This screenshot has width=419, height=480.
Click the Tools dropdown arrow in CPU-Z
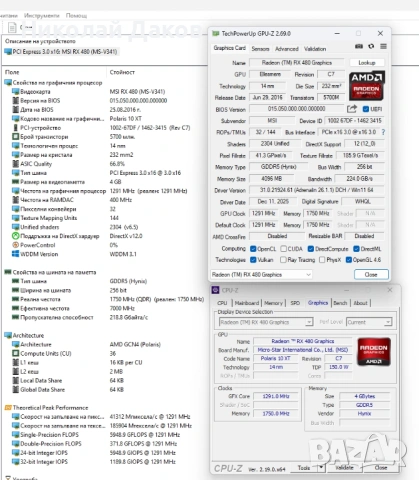(321, 468)
